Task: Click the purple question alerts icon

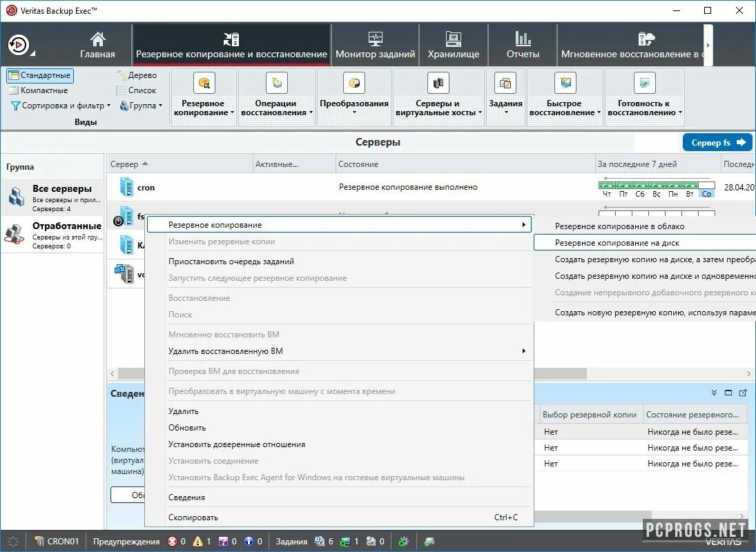Action: pyautogui.click(x=223, y=542)
